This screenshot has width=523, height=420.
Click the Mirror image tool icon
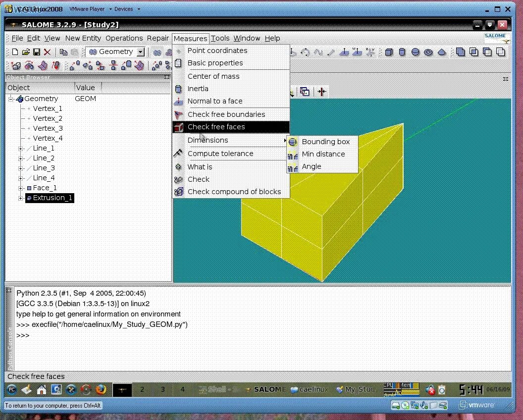[x=113, y=66]
